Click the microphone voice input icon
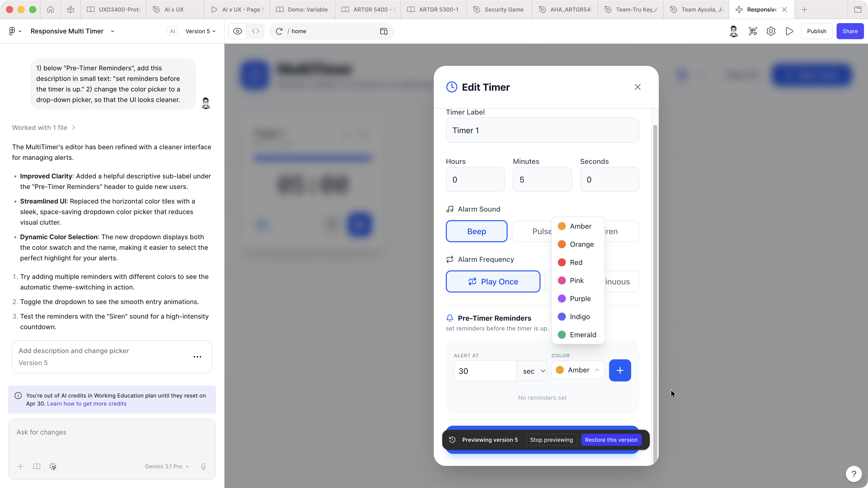868x488 pixels. (x=203, y=466)
